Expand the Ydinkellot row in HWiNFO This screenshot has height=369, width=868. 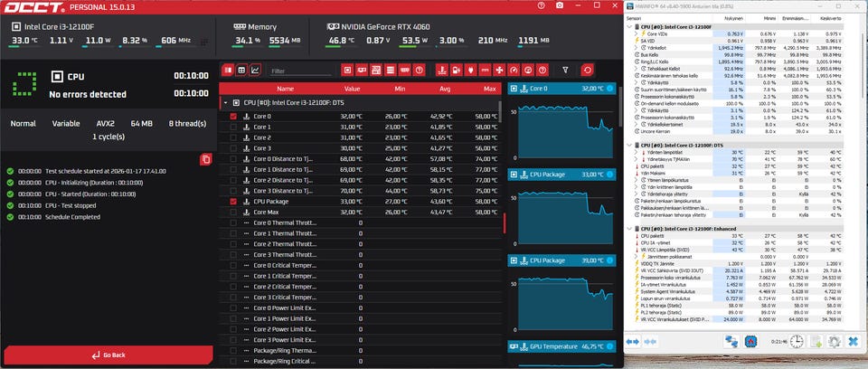(x=636, y=48)
